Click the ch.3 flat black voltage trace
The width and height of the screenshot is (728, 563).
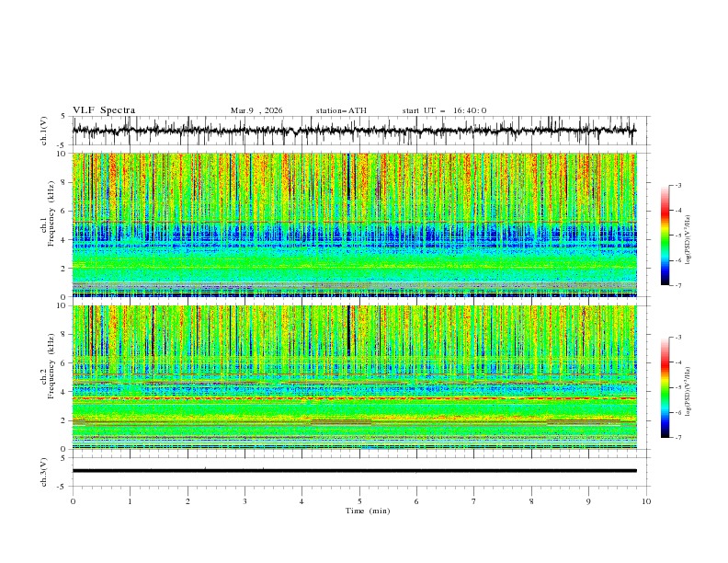(354, 471)
